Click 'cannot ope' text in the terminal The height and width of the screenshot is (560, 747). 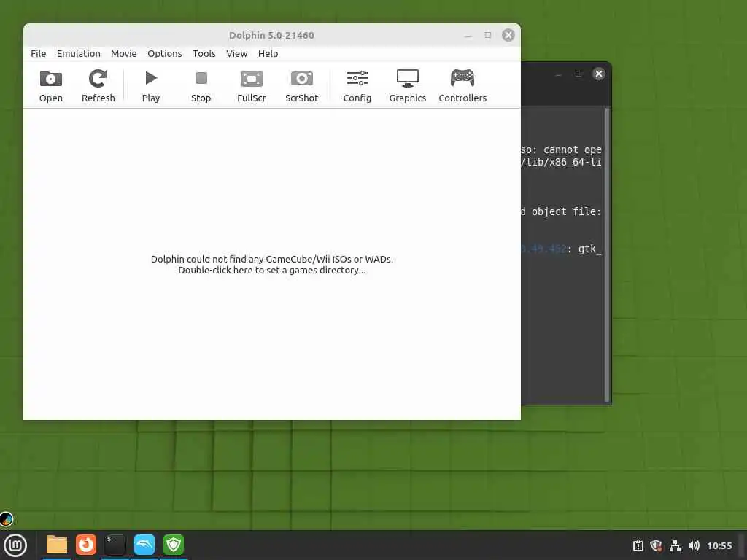coord(572,149)
